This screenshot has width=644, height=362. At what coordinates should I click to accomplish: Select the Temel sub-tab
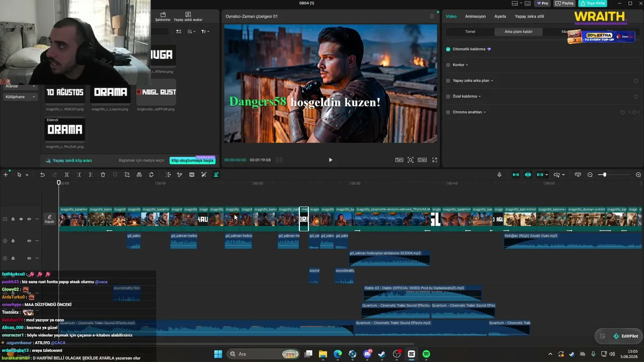(x=470, y=32)
